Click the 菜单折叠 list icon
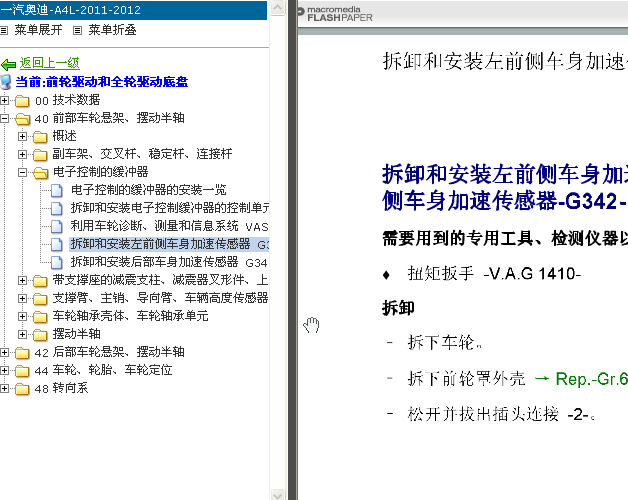This screenshot has width=628, height=500. [78, 30]
